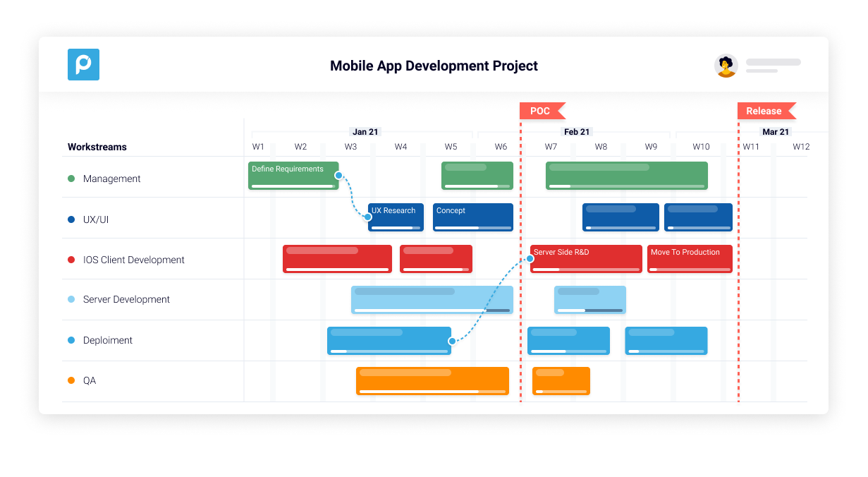Image resolution: width=868 pixels, height=477 pixels.
Task: Select the UX/UI bar under W10
Action: point(698,217)
